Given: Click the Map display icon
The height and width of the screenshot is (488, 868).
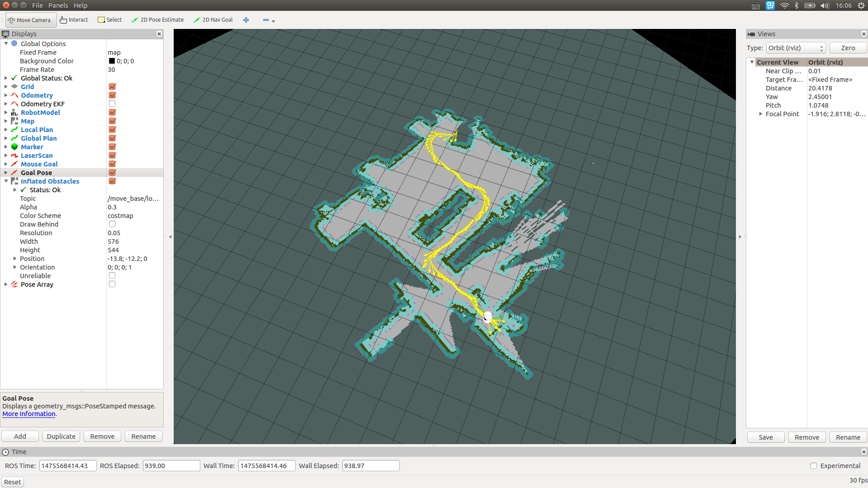Looking at the screenshot, I should click(x=14, y=121).
